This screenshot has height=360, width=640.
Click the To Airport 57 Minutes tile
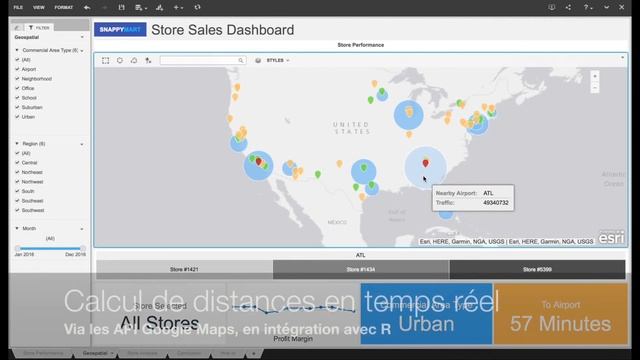[561, 314]
